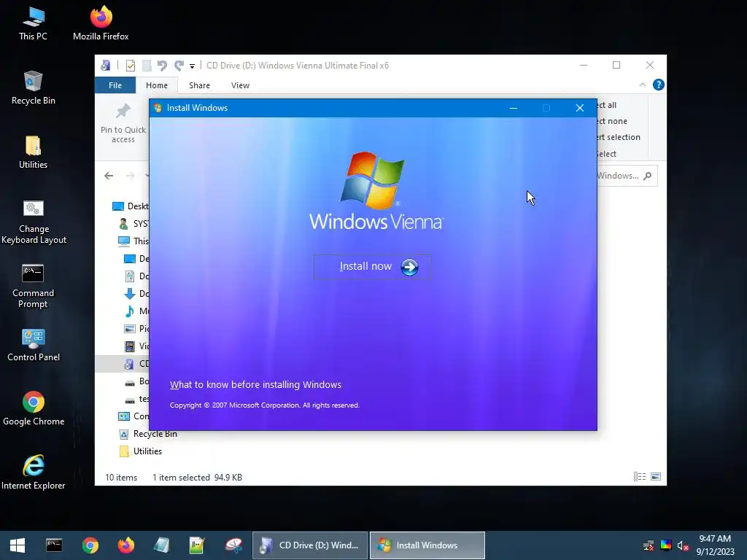Open Utilities folder on desktop
The image size is (747, 560).
pyautogui.click(x=33, y=152)
